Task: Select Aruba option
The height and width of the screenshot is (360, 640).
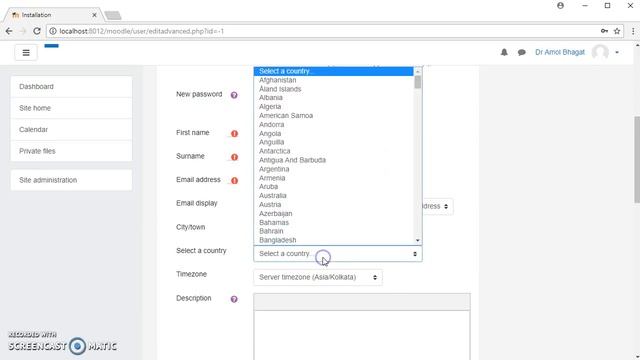Action: click(x=333, y=187)
